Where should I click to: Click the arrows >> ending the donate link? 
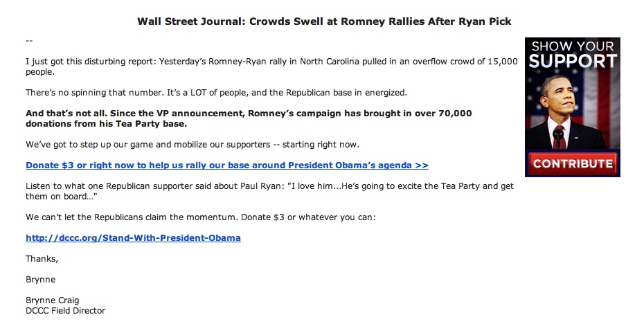coord(422,165)
